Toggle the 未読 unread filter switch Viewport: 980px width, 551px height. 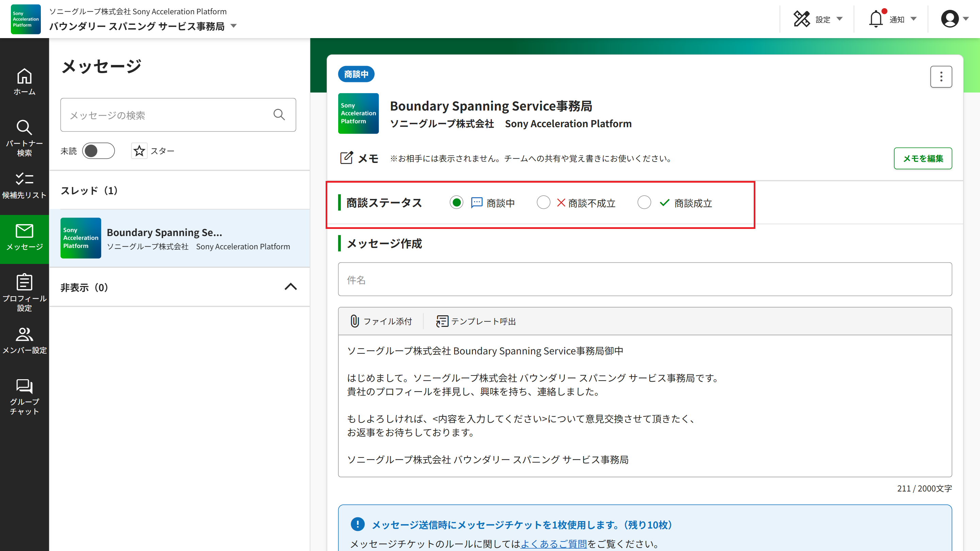click(98, 151)
